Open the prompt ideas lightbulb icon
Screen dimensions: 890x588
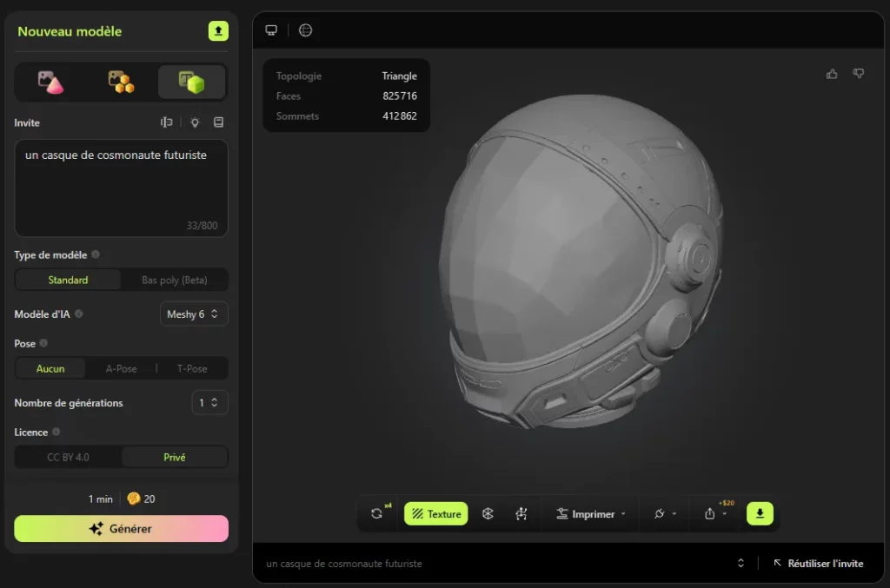point(194,122)
